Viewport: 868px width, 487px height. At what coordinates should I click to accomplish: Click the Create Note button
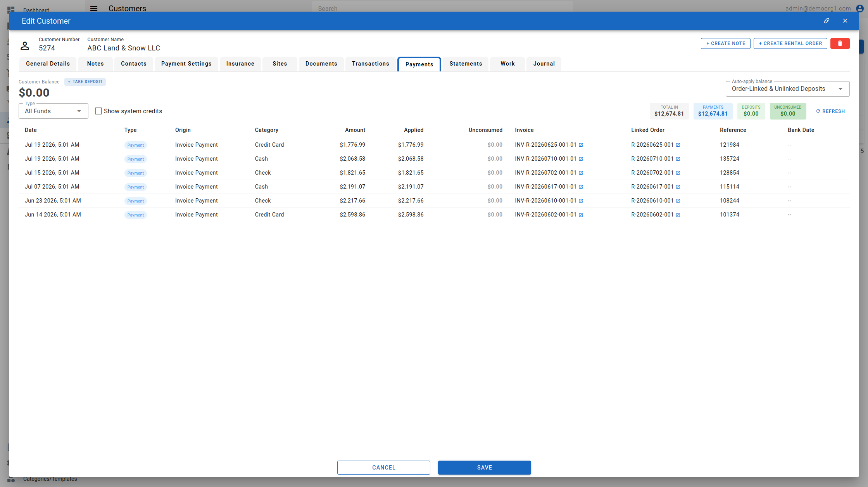click(726, 43)
